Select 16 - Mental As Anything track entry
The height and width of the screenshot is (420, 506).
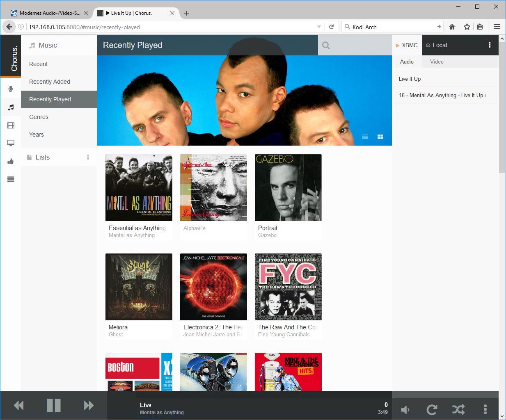[x=445, y=95]
